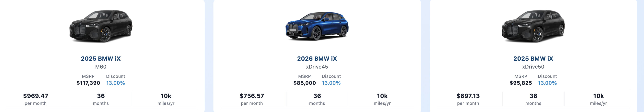Select the $756.57 per month payment
The height and width of the screenshot is (112, 644).
[252, 96]
